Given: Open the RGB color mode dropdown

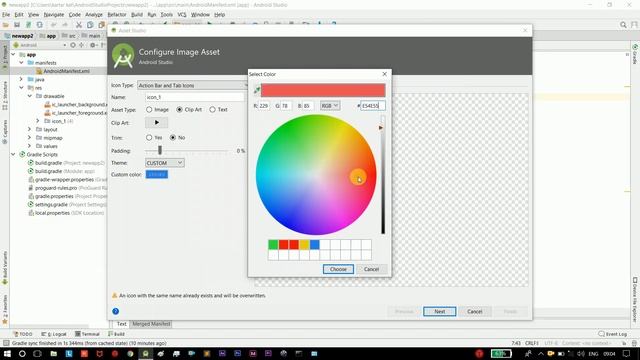Looking at the screenshot, I should pos(330,106).
